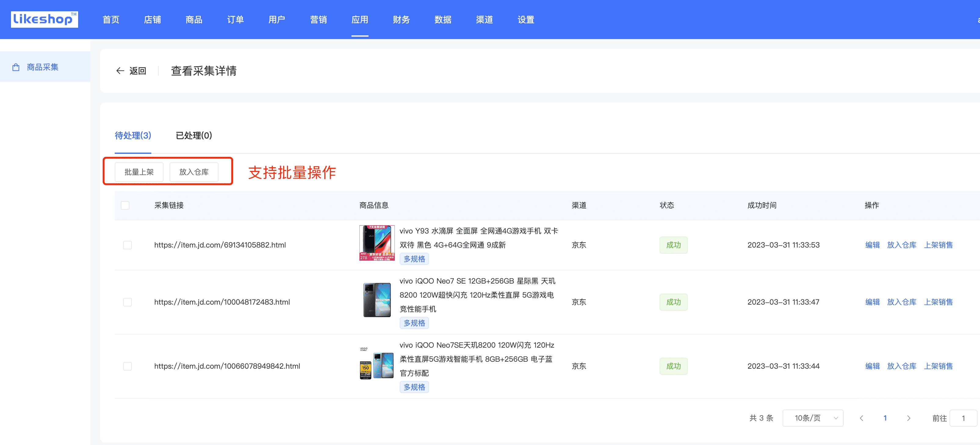Click 上架销售 for the iQOO Neo7 SE 12GB row

tap(939, 302)
